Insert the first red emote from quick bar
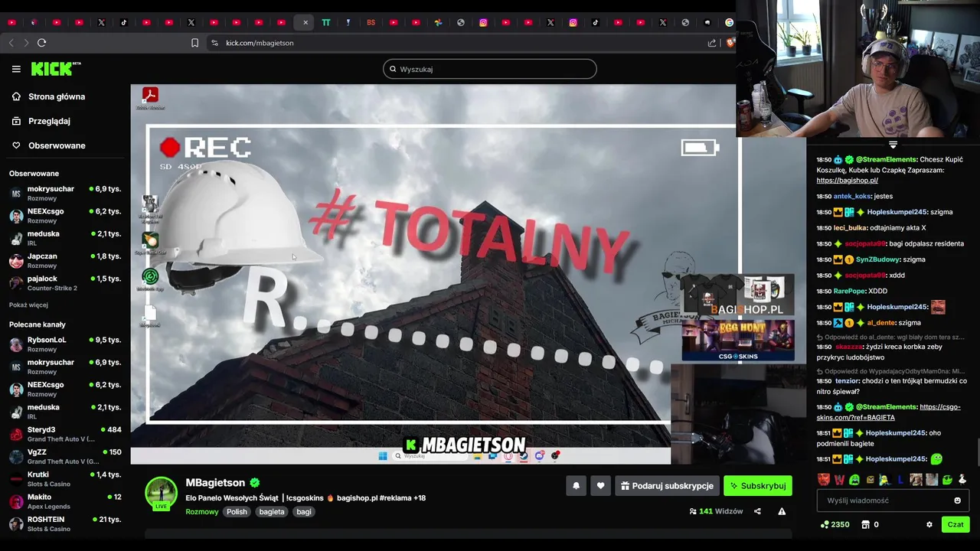The image size is (980, 551). 823,480
